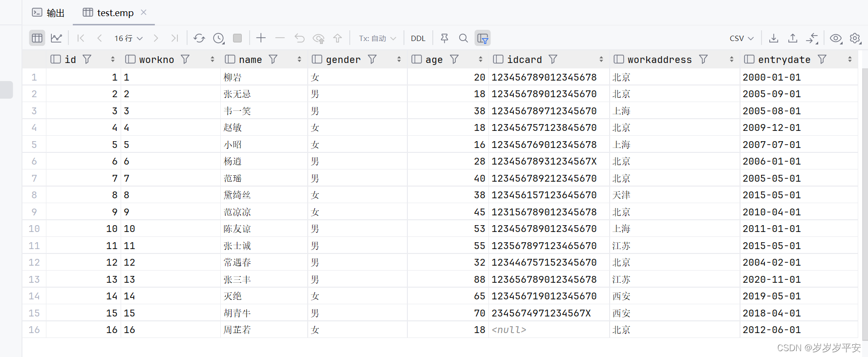Image resolution: width=868 pixels, height=357 pixels.
Task: Open the auto-refresh clock icon
Action: tap(219, 38)
